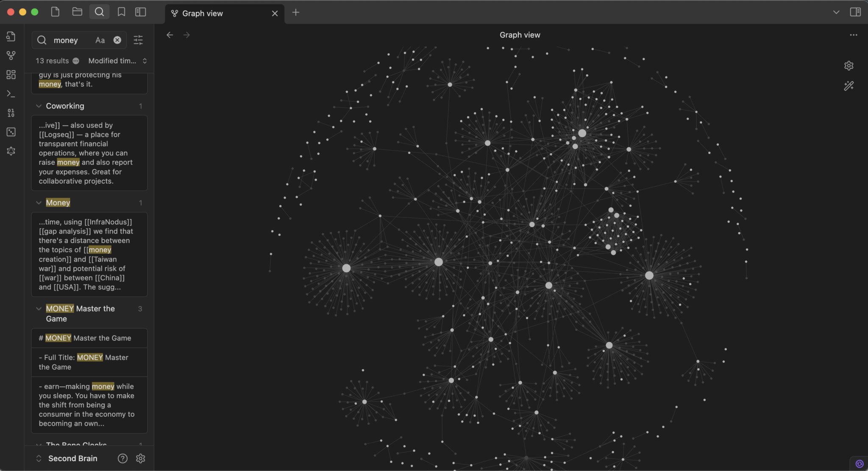868x471 pixels.
Task: Collapse the Money result group
Action: click(x=39, y=203)
